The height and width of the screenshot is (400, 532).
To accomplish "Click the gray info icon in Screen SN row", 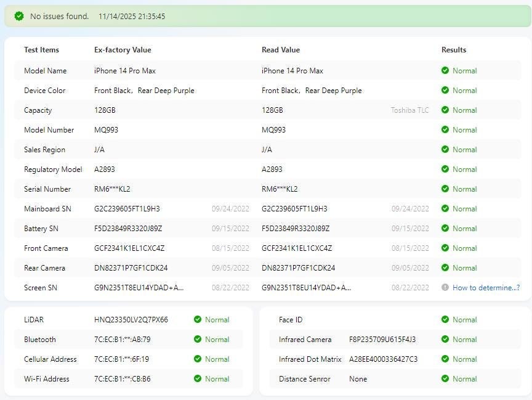I will click(x=445, y=288).
